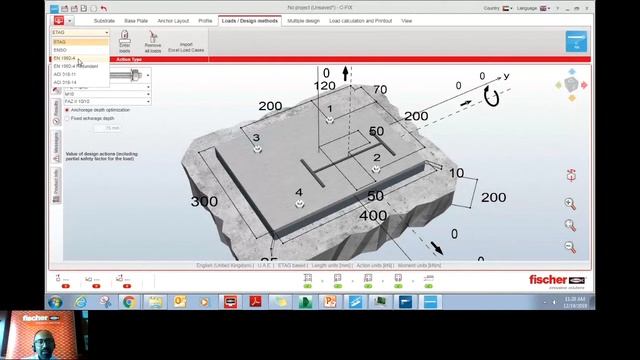Click the 300 dimension value on the model

point(204,201)
